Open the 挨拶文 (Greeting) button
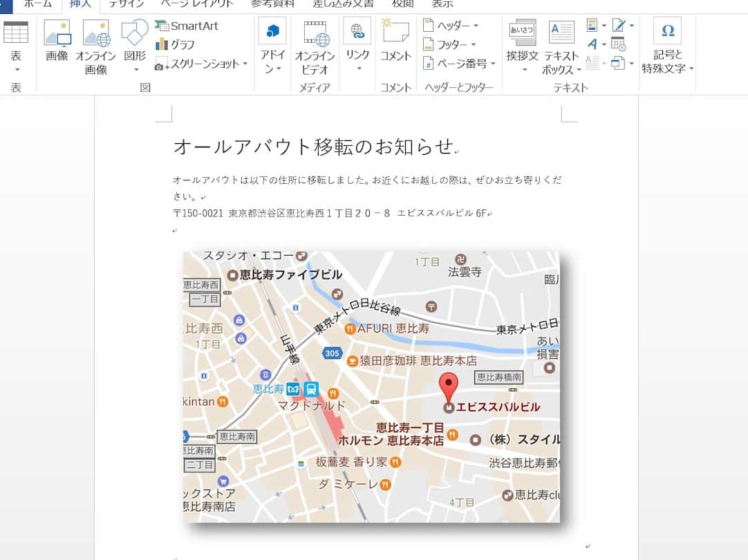Image resolution: width=748 pixels, height=560 pixels. [523, 47]
